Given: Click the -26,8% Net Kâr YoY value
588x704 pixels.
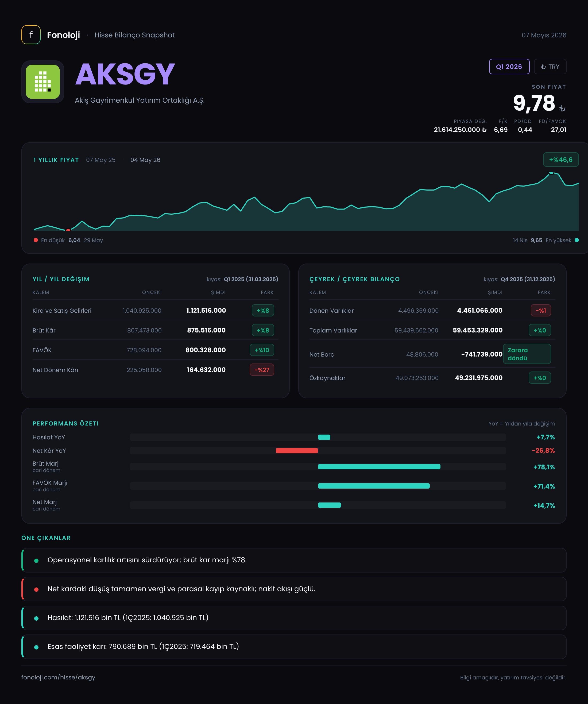Looking at the screenshot, I should coord(543,451).
